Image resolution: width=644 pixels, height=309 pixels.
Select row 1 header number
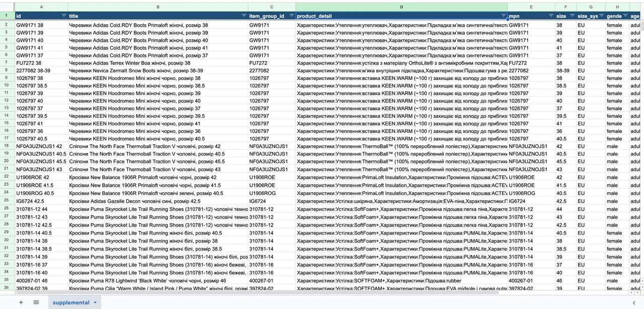pyautogui.click(x=7, y=16)
